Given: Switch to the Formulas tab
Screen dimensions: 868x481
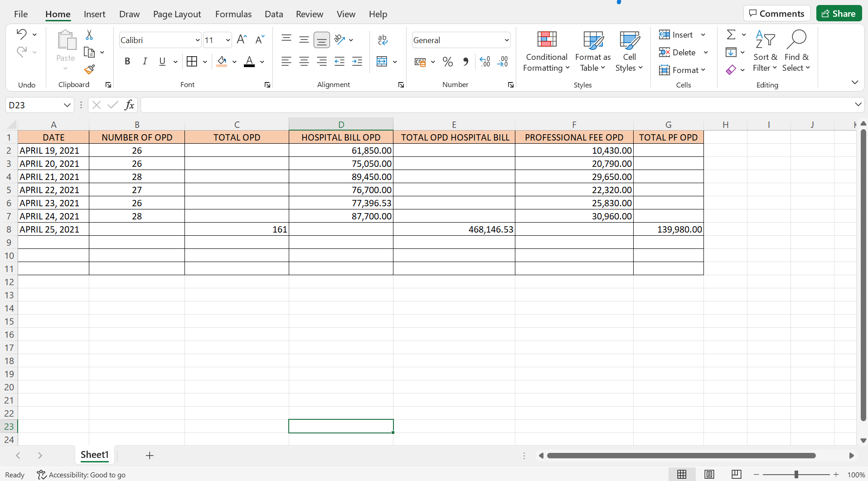Looking at the screenshot, I should tap(233, 14).
